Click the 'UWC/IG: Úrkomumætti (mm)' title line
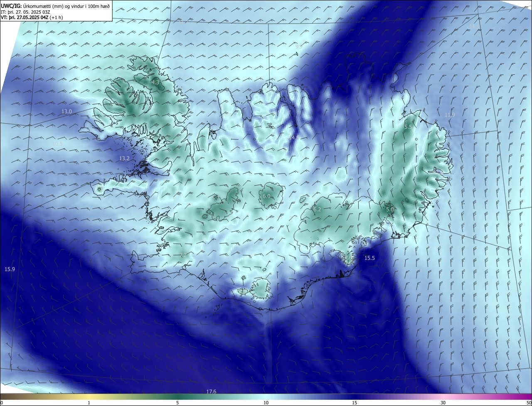 pyautogui.click(x=56, y=6)
